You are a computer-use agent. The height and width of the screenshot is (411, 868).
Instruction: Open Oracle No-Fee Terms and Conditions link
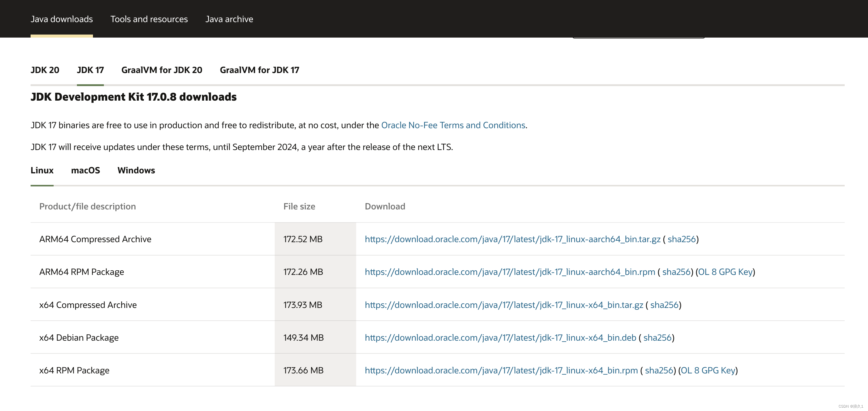453,125
